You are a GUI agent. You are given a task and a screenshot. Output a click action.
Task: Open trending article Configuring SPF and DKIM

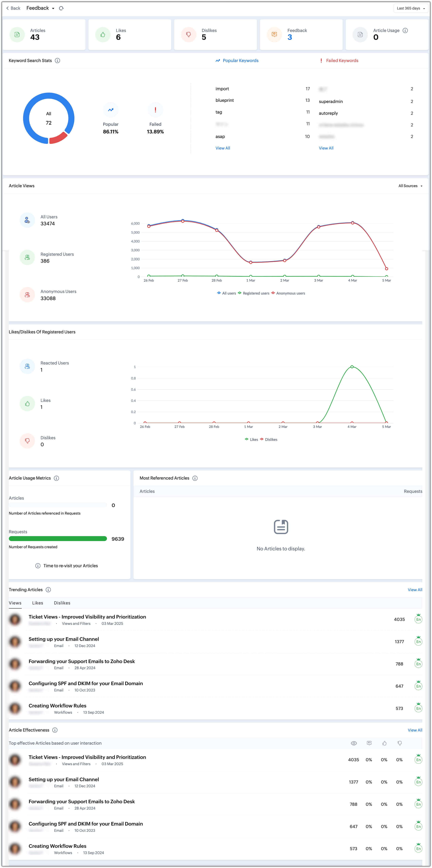86,683
